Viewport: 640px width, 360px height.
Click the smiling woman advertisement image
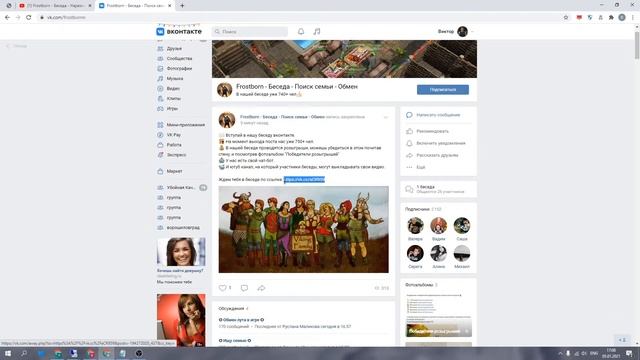click(x=181, y=251)
